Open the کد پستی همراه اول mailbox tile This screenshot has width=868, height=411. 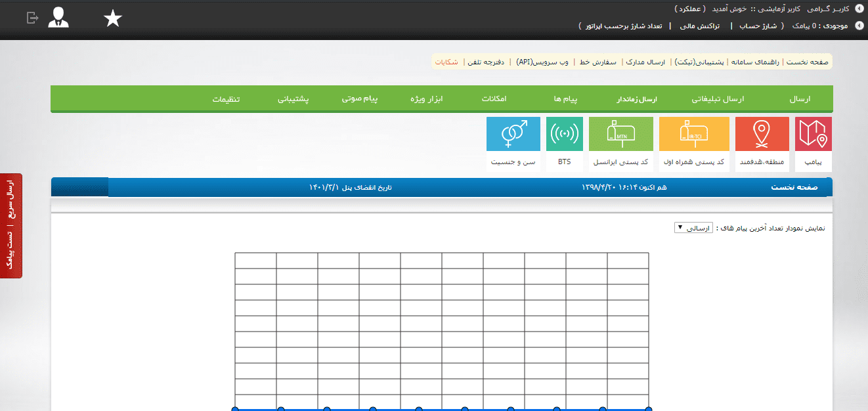click(x=693, y=144)
